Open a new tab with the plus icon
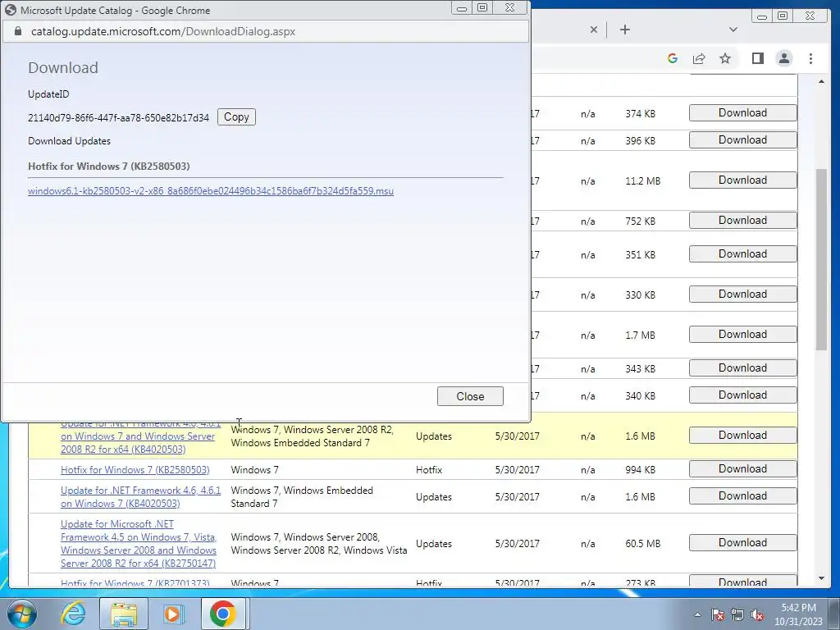This screenshot has height=630, width=840. (624, 30)
